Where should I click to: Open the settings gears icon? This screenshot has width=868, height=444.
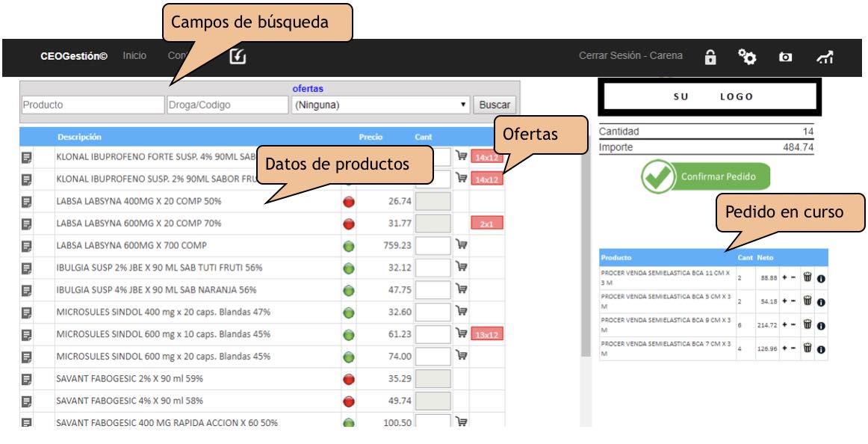[x=746, y=57]
